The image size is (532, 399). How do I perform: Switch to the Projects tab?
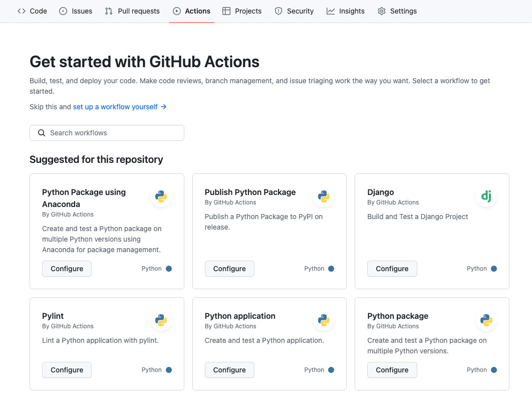coord(242,11)
